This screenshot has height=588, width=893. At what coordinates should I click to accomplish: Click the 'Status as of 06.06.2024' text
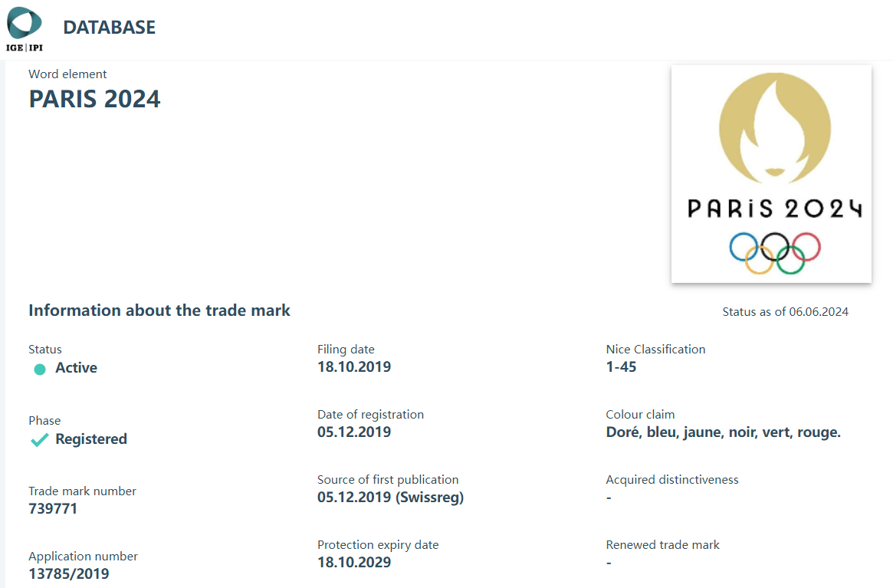[785, 312]
